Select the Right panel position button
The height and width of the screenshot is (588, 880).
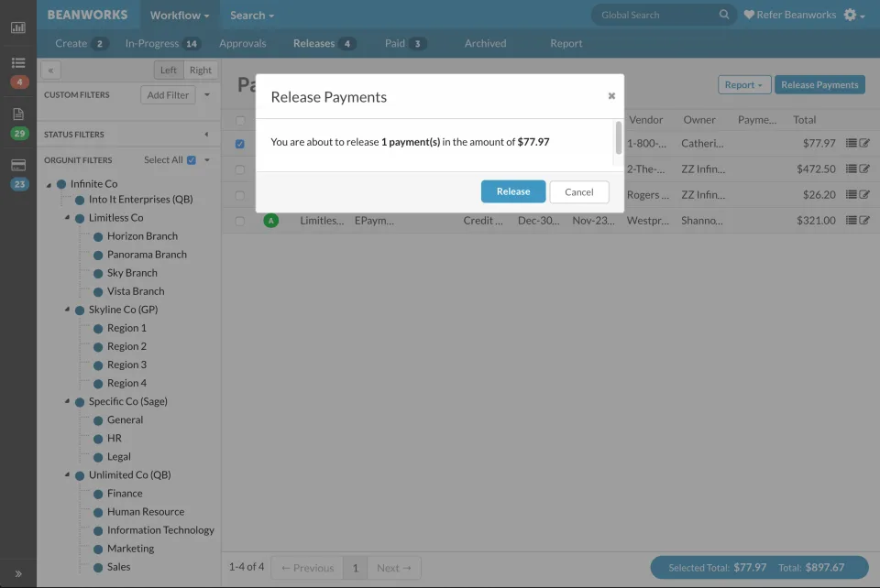pos(201,71)
